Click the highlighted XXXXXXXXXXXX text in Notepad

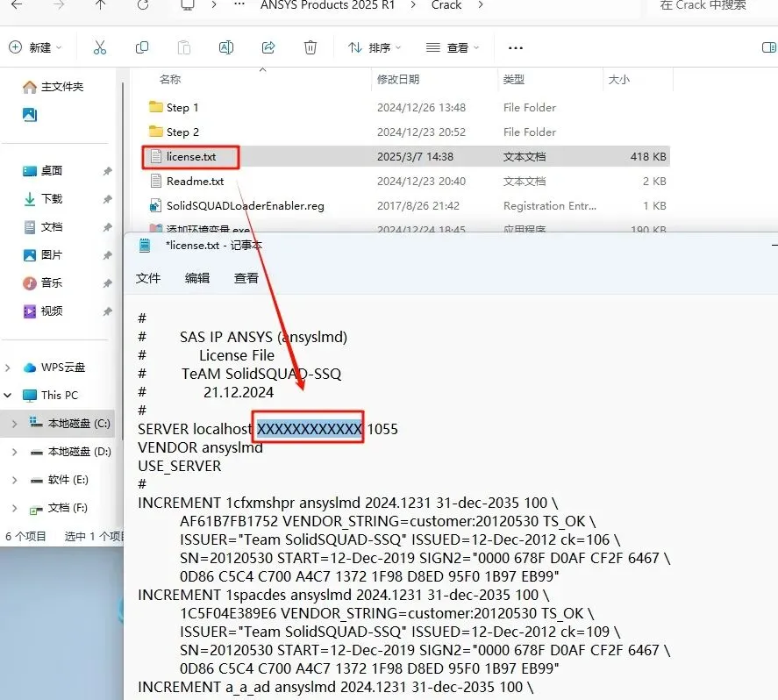[309, 429]
